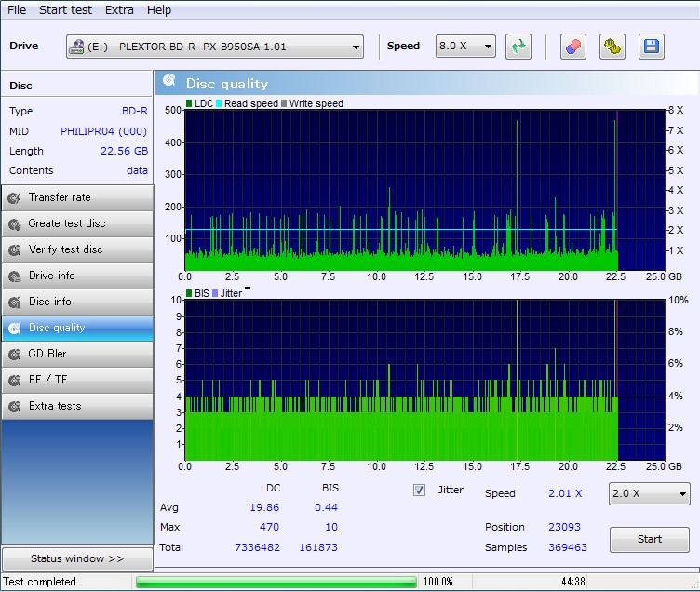Click the LDC average value 19.86

tap(264, 507)
